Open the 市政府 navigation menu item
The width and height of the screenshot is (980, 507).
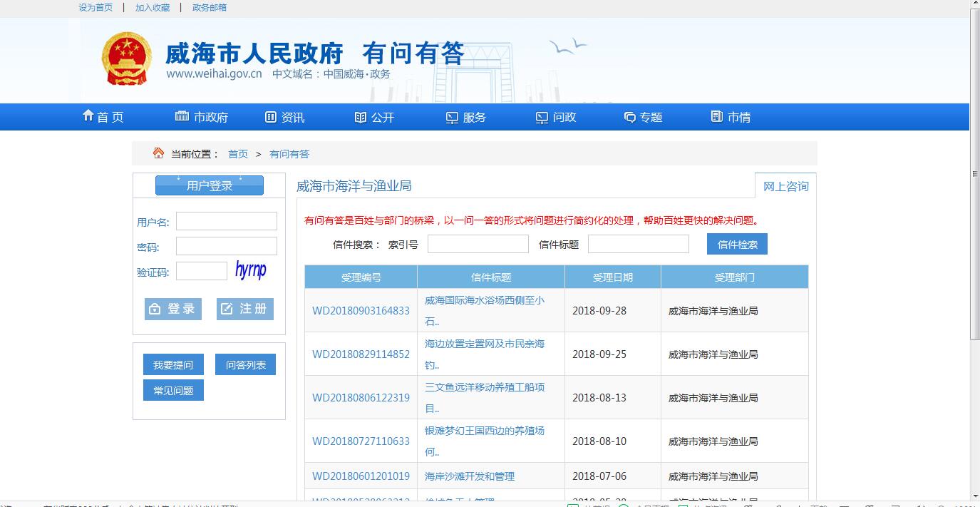point(202,117)
